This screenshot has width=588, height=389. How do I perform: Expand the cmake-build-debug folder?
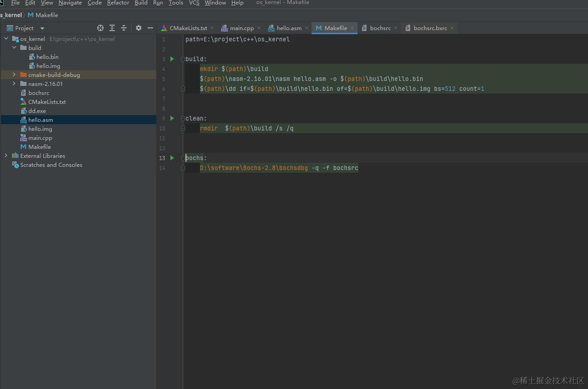pos(14,75)
